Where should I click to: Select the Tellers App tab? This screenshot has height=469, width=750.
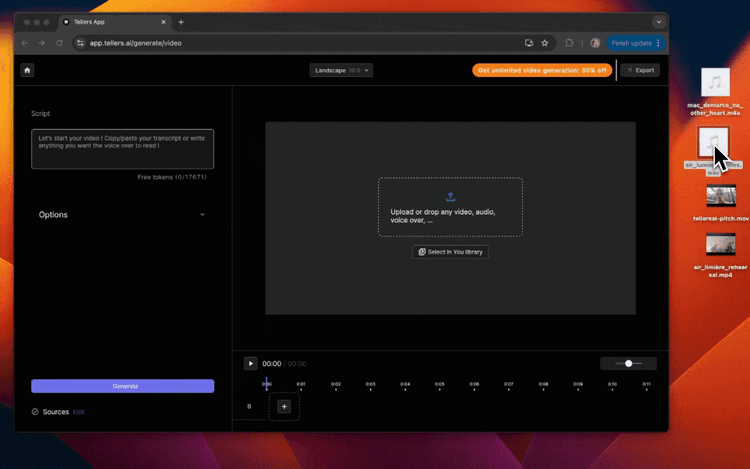(114, 22)
